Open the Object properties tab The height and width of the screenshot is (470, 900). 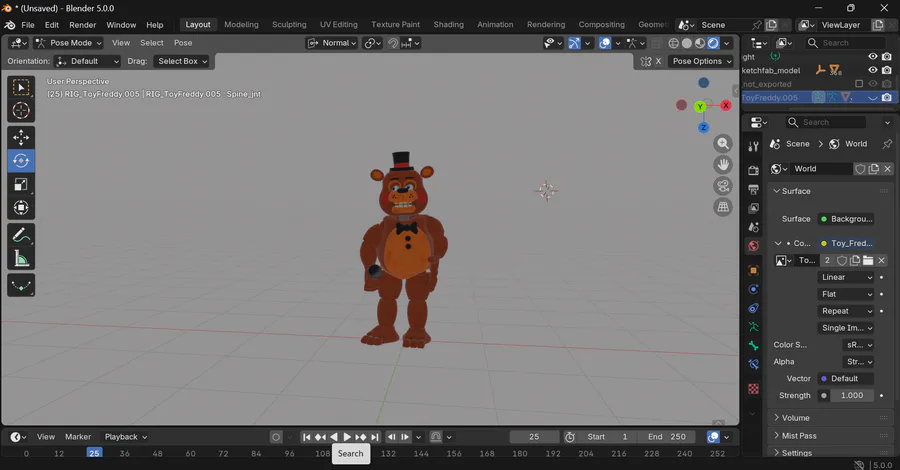pyautogui.click(x=754, y=270)
